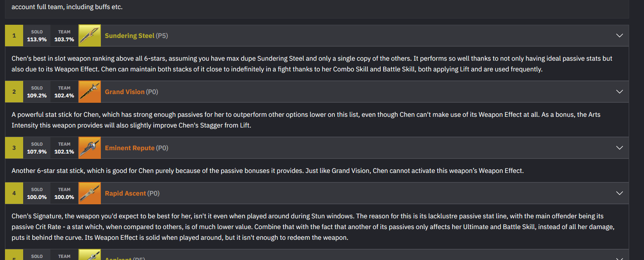Click Rapid Ascent's 100.0% solo score
Viewport: 644px width, 260px height.
[37, 197]
